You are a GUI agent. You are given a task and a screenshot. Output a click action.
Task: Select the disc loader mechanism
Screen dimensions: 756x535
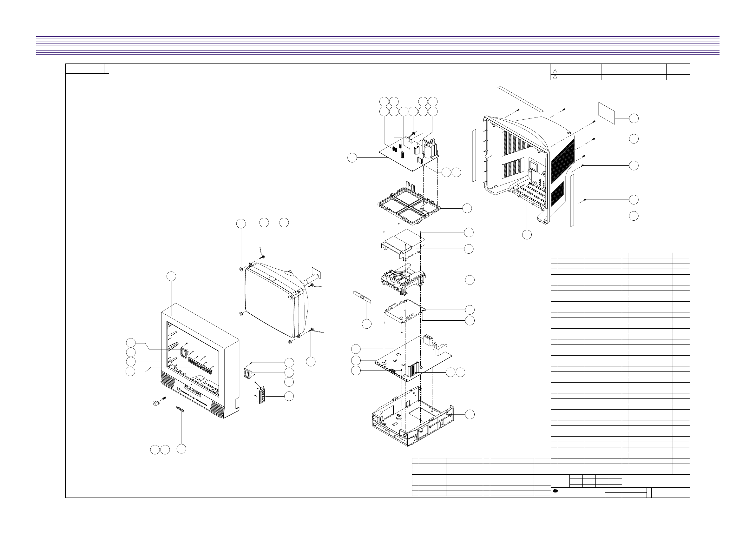(x=403, y=280)
